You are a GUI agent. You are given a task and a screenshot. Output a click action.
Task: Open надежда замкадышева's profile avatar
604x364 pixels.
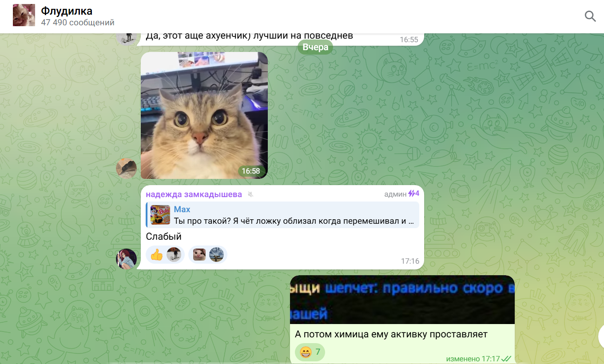pos(126,259)
